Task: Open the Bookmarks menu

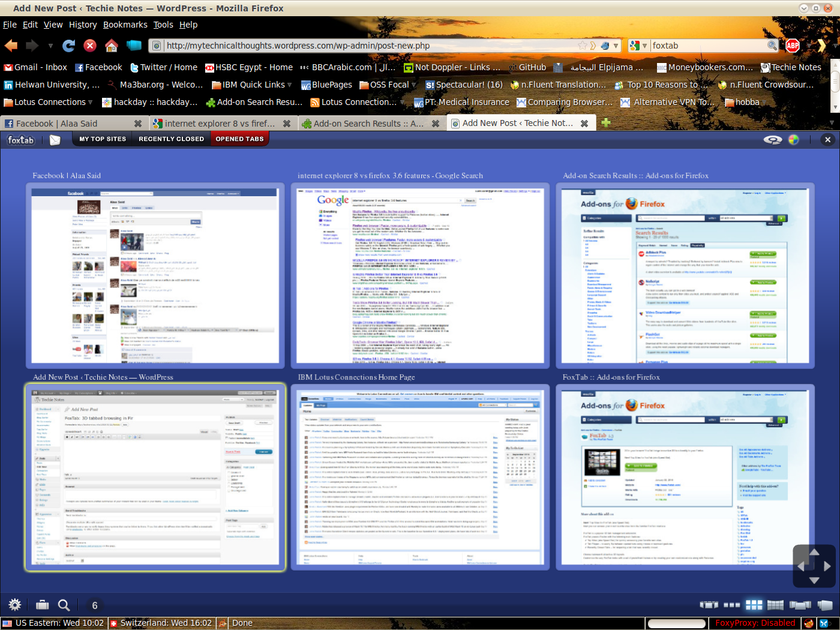Action: pos(125,25)
